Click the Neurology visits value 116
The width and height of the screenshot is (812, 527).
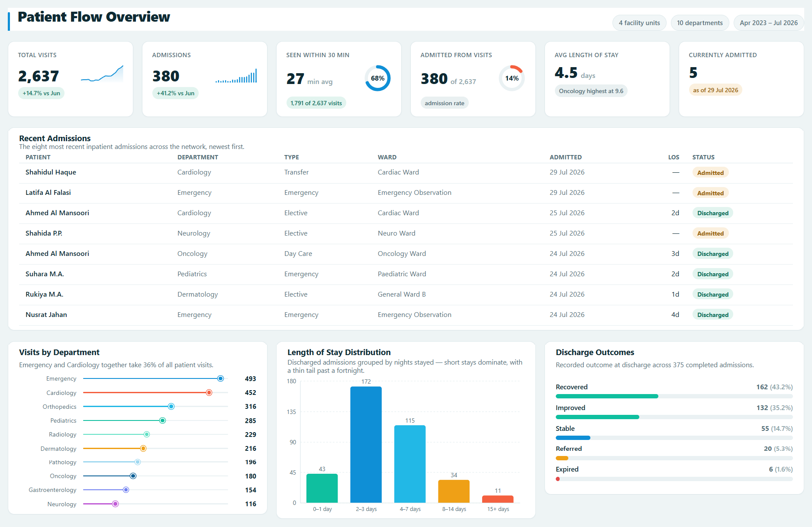point(250,504)
